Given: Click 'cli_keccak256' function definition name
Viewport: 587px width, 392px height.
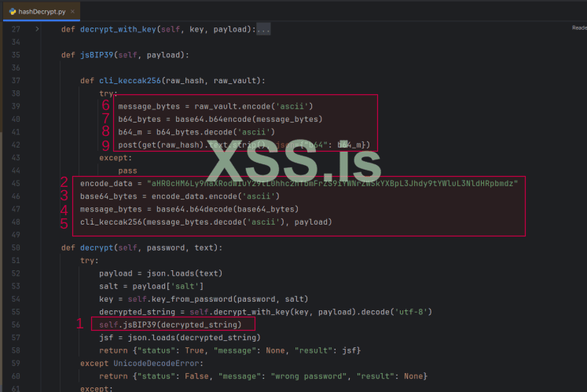Looking at the screenshot, I should 130,80.
